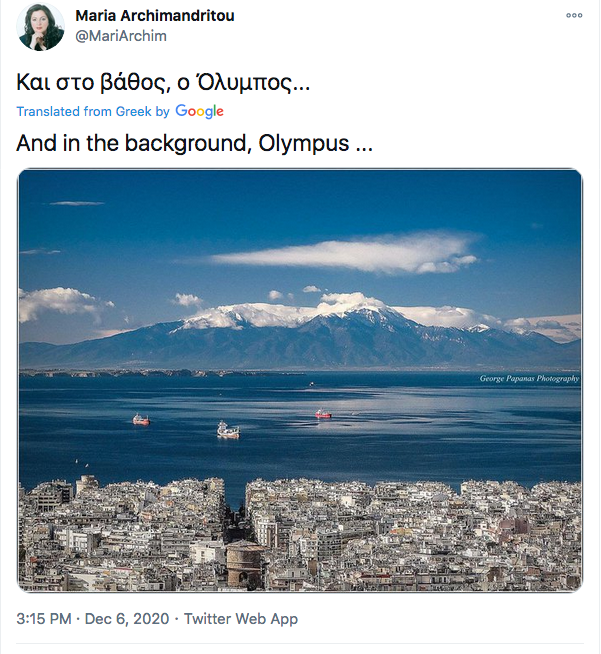Click the original Greek tweet text

[x=163, y=82]
